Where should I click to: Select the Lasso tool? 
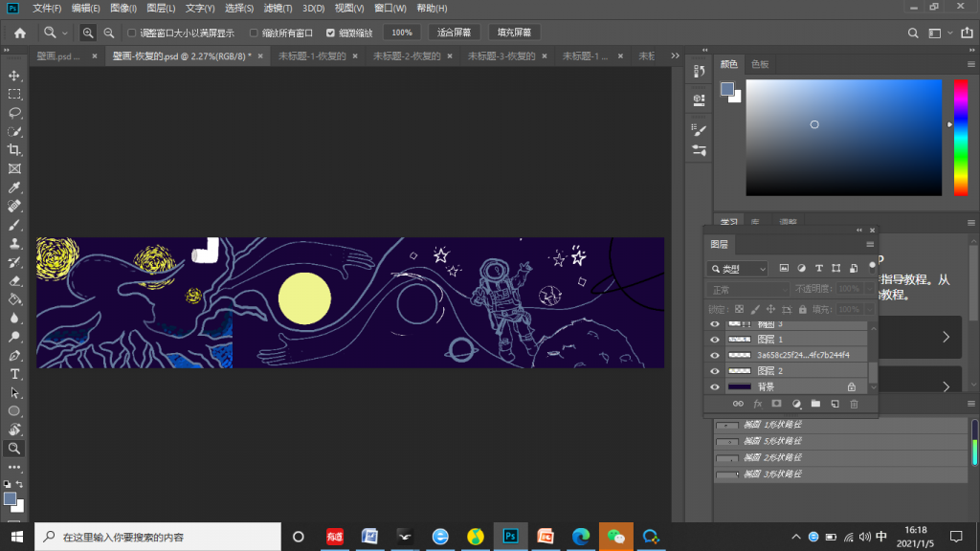[x=13, y=113]
